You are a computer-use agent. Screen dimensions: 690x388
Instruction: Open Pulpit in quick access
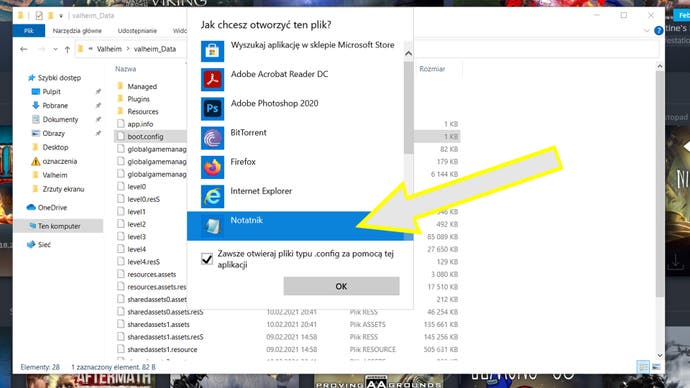click(x=51, y=92)
